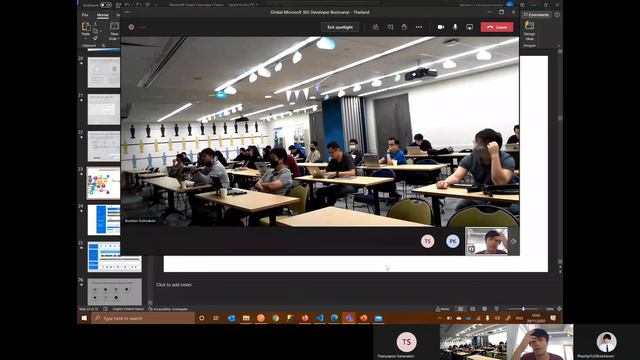This screenshot has height=360, width=640.
Task: Select slide thumbnail 24
Action: point(104,220)
